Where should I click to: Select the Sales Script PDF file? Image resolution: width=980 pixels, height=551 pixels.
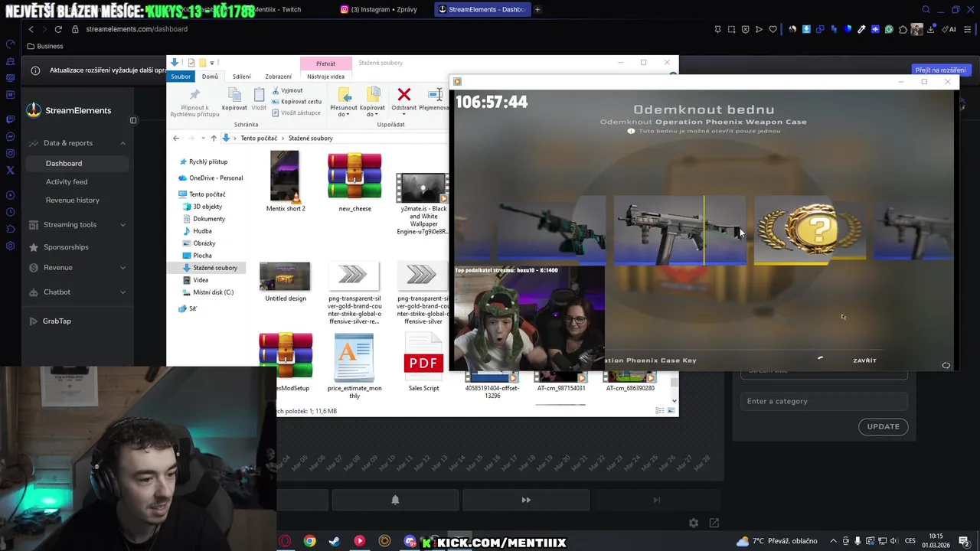point(423,363)
